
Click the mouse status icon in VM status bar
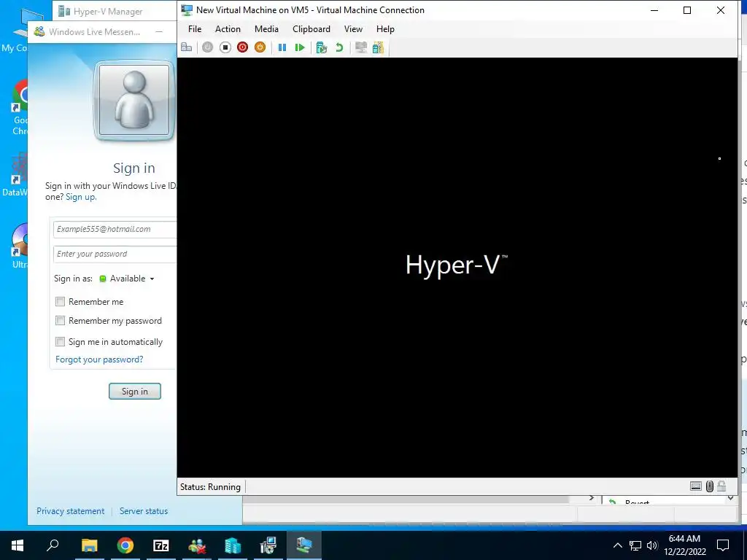[x=709, y=486]
